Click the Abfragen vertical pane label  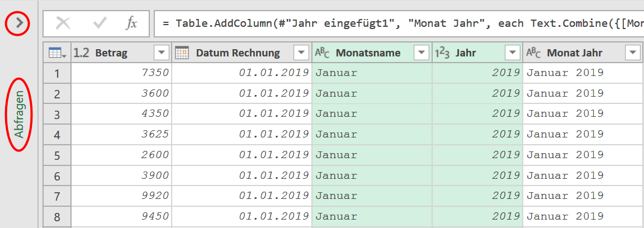tap(19, 114)
